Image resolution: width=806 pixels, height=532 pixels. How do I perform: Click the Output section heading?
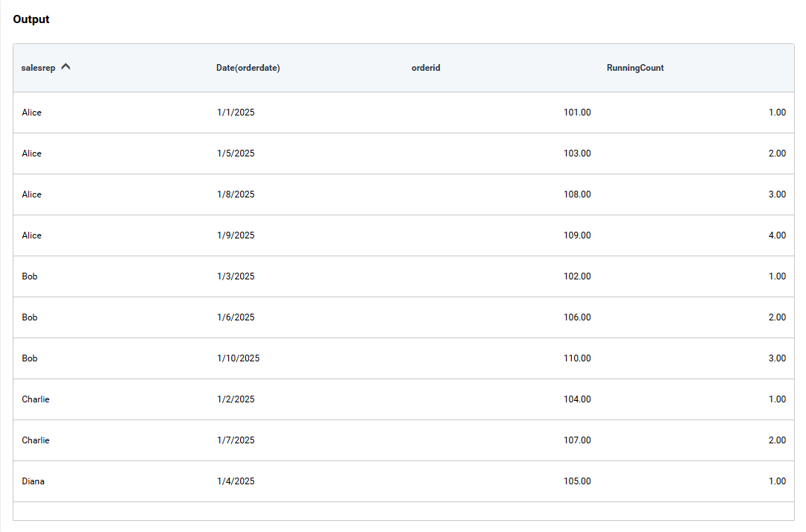coord(31,19)
